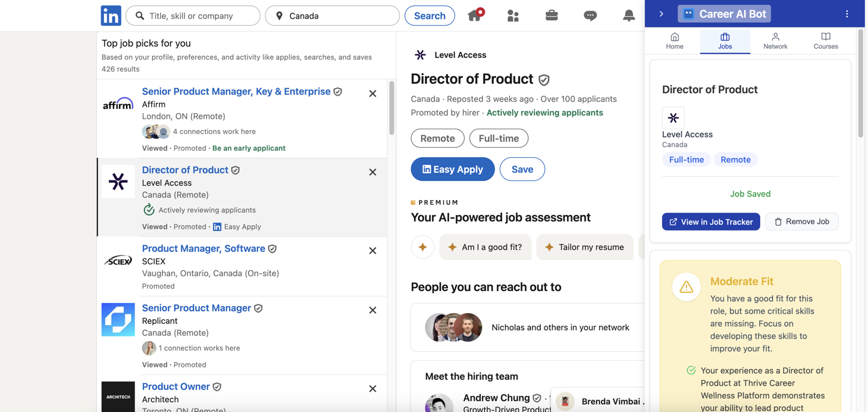Focus the Canada location field
This screenshot has width=868, height=412.
click(332, 15)
